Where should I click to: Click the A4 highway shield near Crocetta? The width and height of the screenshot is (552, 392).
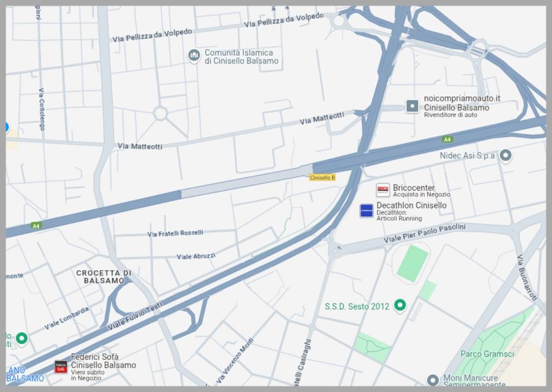coord(36,226)
